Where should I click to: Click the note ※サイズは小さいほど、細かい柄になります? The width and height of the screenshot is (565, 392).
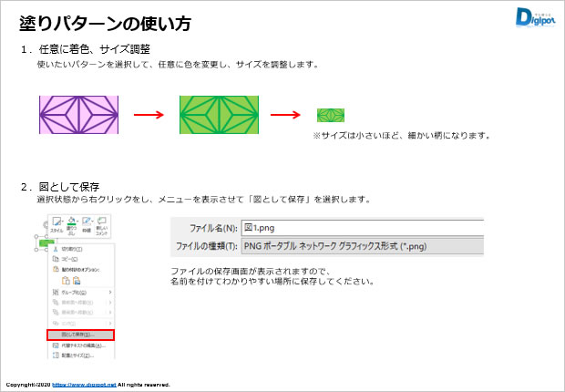[402, 136]
